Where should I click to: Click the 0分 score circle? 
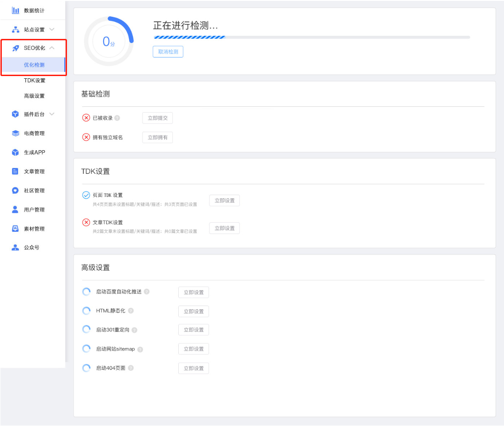point(109,42)
